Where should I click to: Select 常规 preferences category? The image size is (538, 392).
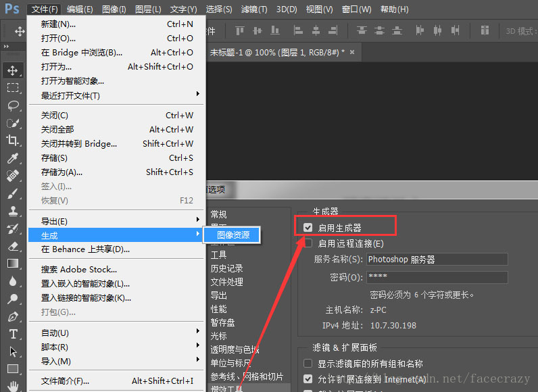click(218, 214)
